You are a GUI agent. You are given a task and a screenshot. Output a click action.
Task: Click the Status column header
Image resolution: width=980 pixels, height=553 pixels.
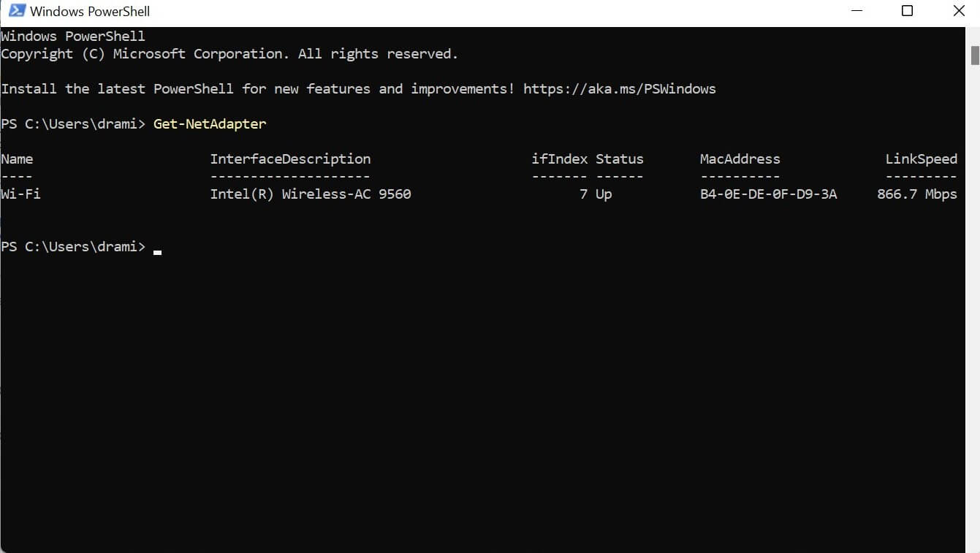pos(620,159)
